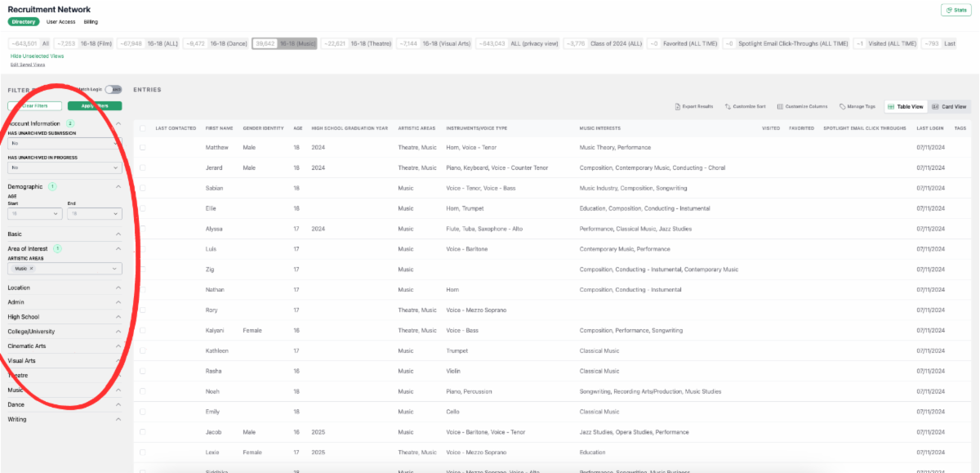Select the checkbox for Matthew's row
Viewport: 980px width, 473px height.
pyautogui.click(x=143, y=148)
